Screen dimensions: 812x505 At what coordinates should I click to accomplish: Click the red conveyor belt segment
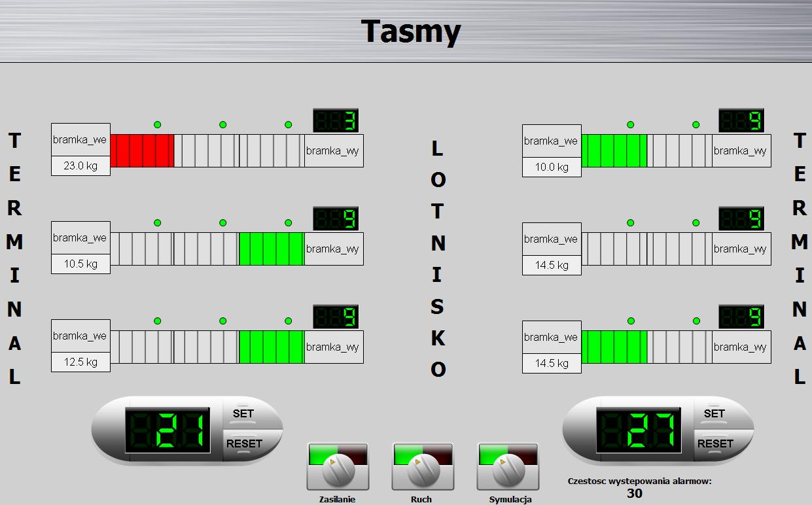click(142, 151)
